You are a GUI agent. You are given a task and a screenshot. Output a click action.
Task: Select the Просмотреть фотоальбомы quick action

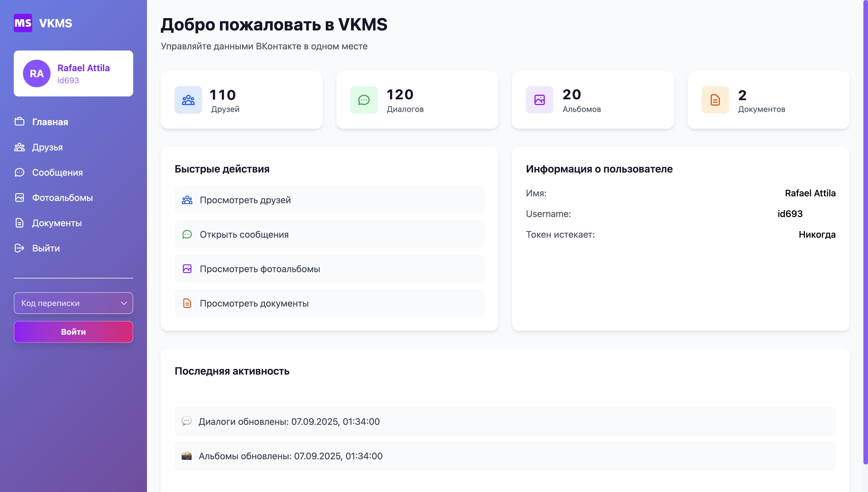click(x=329, y=269)
